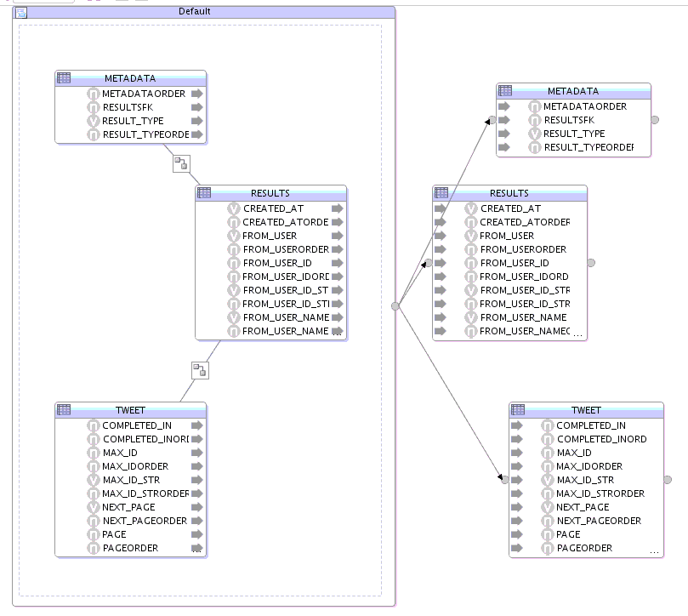The width and height of the screenshot is (688, 616).
Task: Click the table icon in left TWEET header
Action: 63,410
